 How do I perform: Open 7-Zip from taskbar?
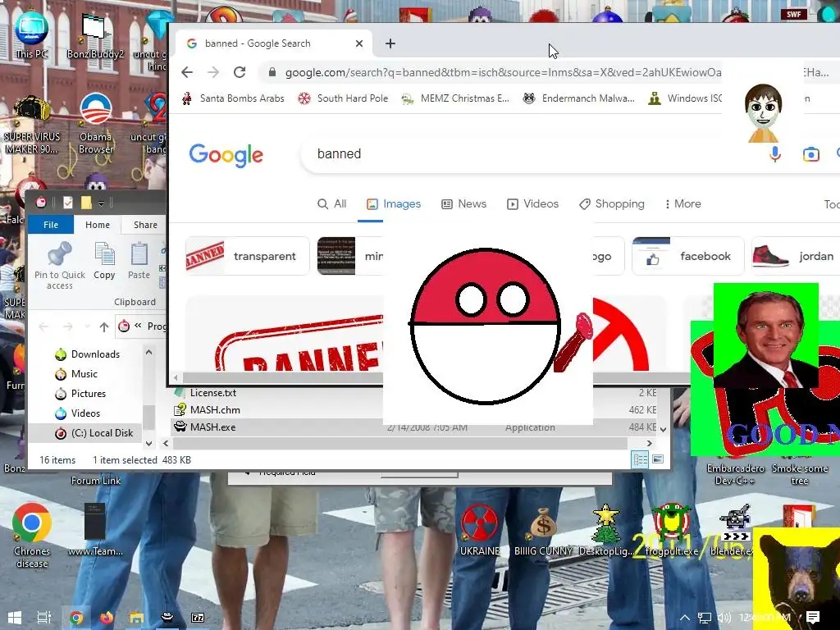coord(198,618)
